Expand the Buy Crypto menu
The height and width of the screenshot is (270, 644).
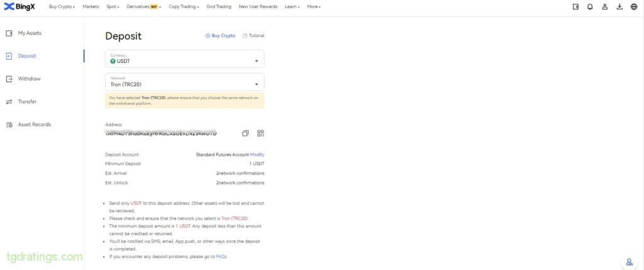pos(62,6)
